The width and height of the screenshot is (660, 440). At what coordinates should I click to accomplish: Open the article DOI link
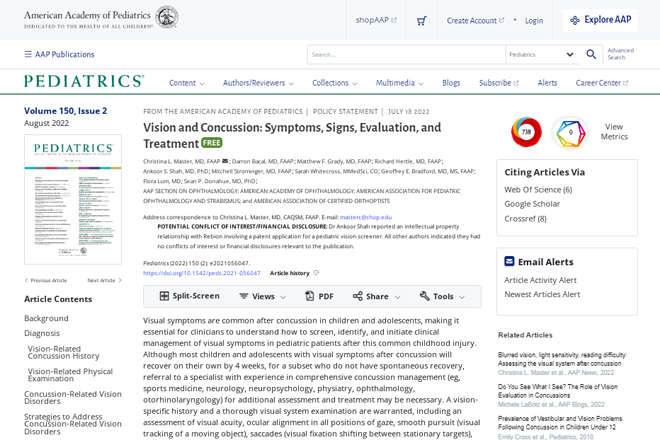point(202,273)
